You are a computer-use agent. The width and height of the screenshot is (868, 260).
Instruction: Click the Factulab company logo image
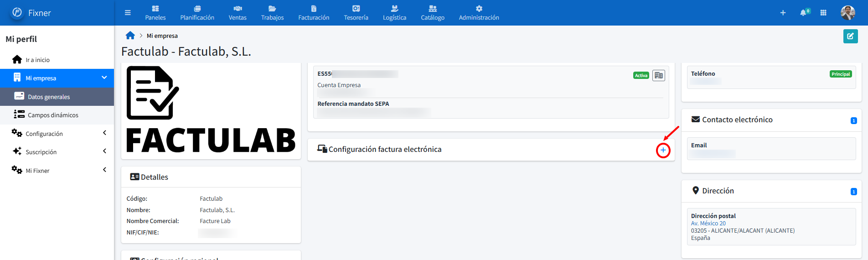211,110
